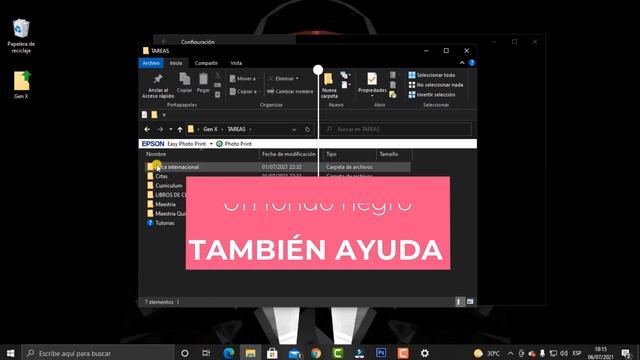Viewport: 640px width, 360px height.
Task: Open the blue help question mark icon
Action: 472,63
